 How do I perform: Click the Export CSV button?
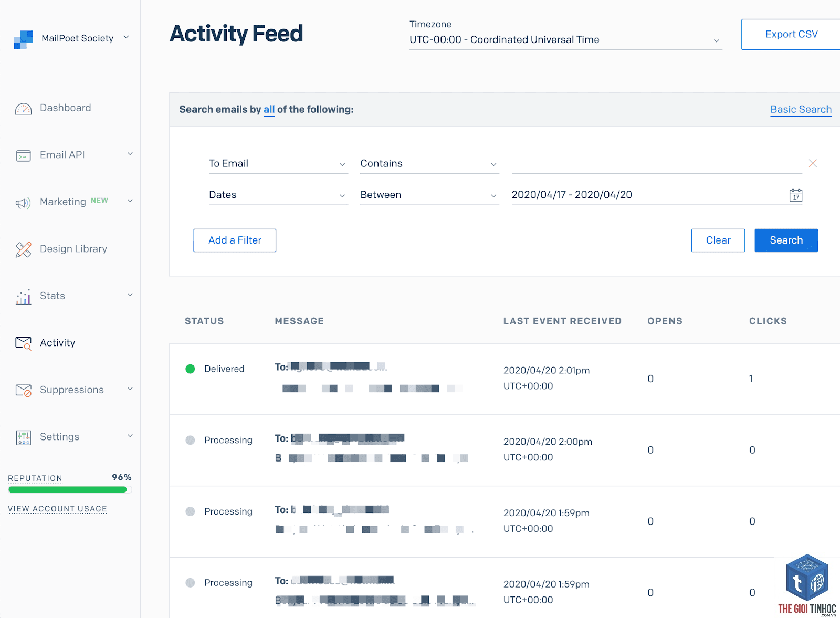tap(791, 34)
